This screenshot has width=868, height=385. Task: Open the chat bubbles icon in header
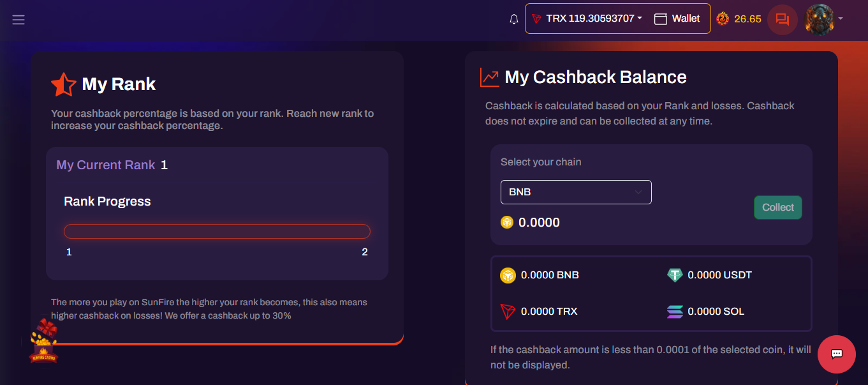click(x=783, y=19)
